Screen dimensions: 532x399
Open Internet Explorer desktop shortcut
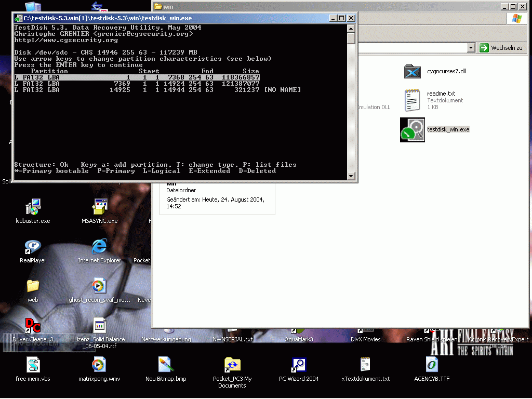coord(99,246)
